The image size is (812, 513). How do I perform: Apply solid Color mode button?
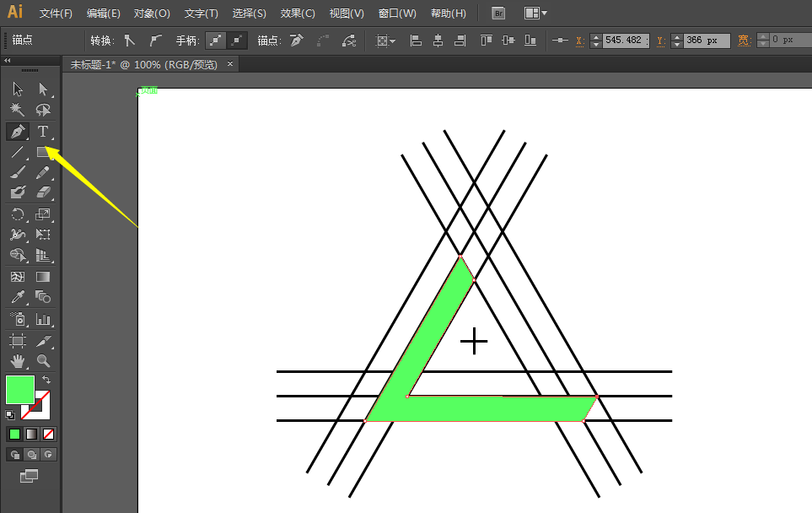point(14,434)
